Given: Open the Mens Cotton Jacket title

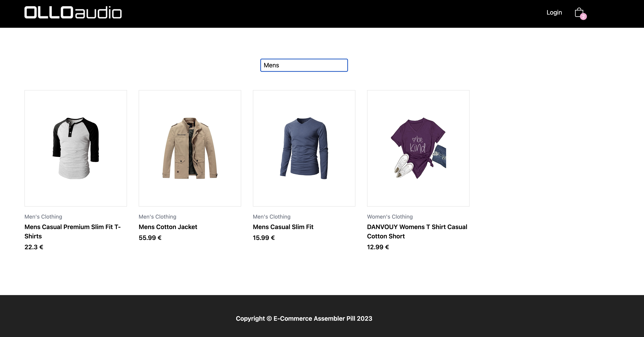Looking at the screenshot, I should click(x=168, y=227).
